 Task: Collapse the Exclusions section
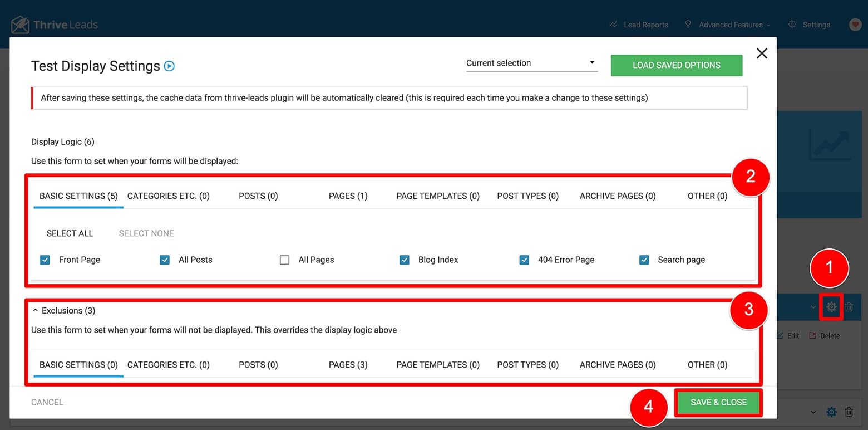(36, 310)
